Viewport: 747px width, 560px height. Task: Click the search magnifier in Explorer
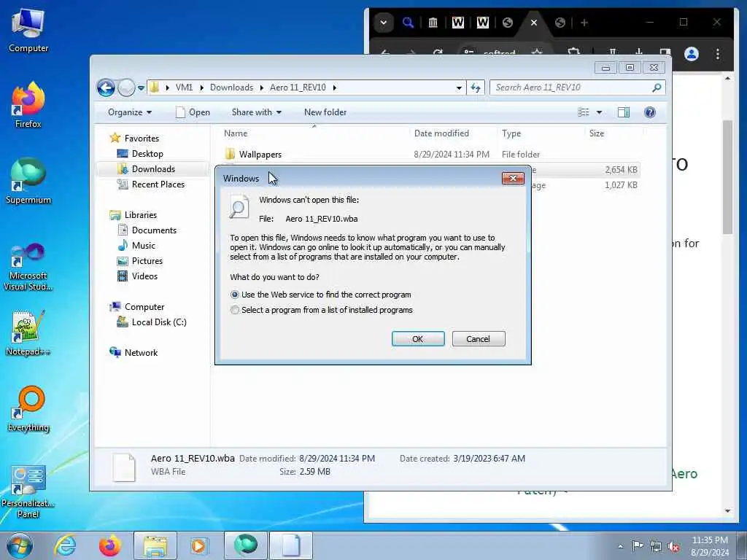pos(657,87)
